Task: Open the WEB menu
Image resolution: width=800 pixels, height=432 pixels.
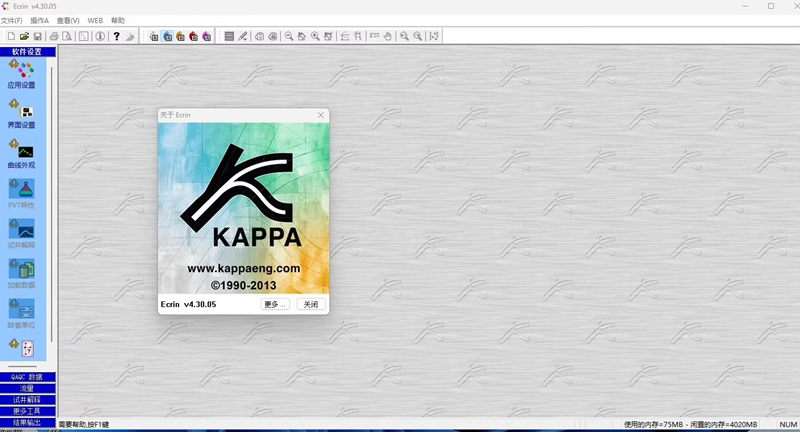Action: [x=95, y=20]
